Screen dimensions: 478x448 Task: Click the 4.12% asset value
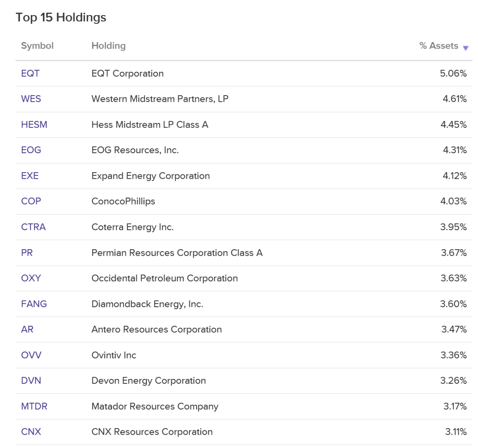[455, 176]
